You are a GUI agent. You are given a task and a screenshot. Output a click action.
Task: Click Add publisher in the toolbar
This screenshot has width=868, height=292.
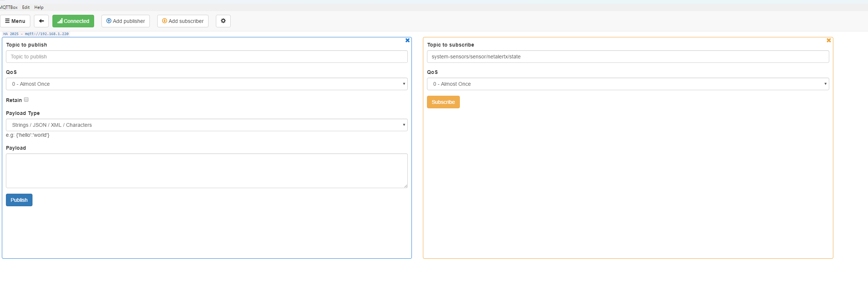[x=125, y=21]
